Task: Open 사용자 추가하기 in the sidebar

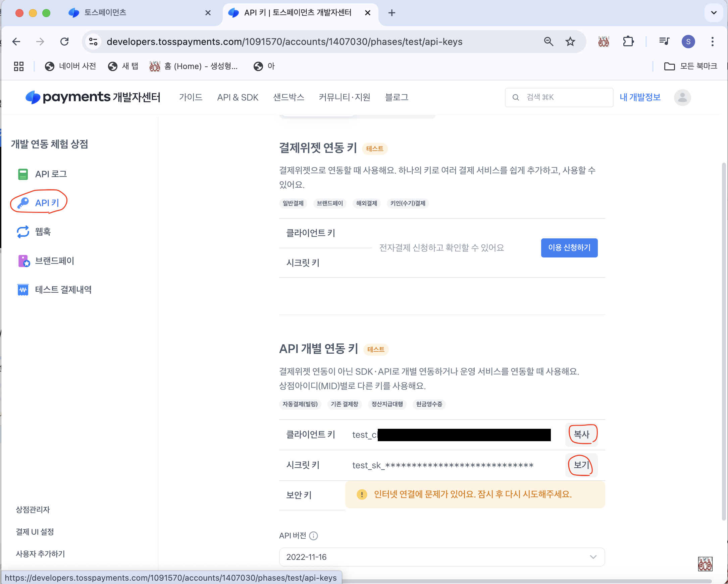Action: (x=40, y=553)
